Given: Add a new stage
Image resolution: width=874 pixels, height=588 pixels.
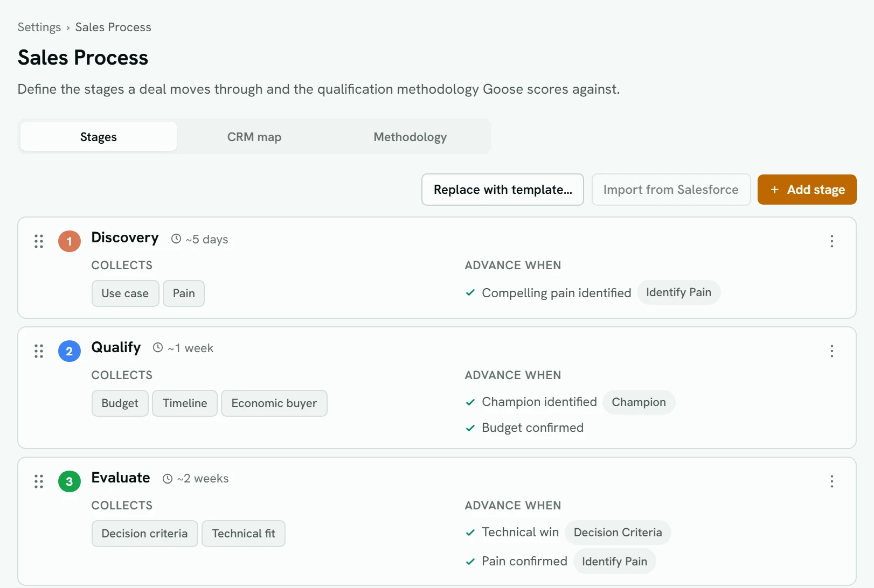Looking at the screenshot, I should (x=807, y=190).
